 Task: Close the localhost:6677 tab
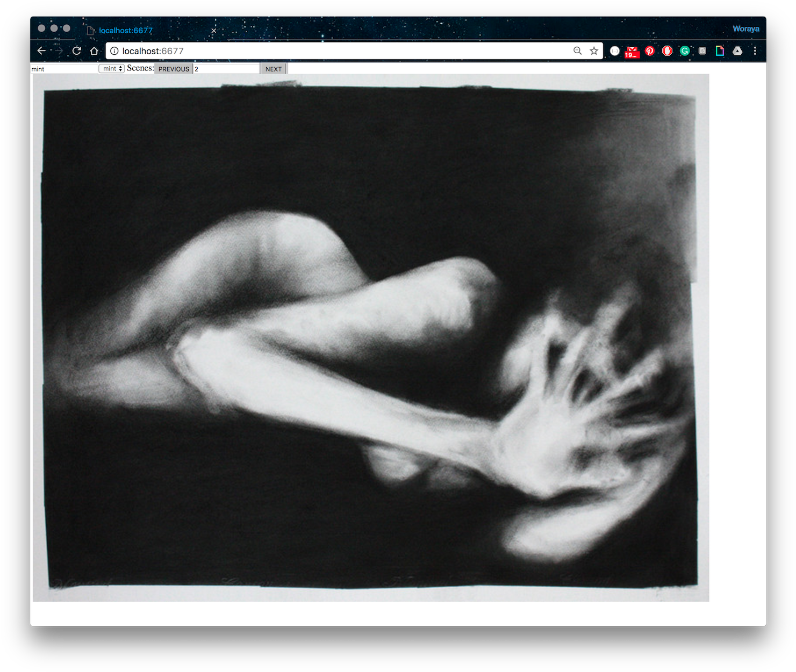coord(214,31)
